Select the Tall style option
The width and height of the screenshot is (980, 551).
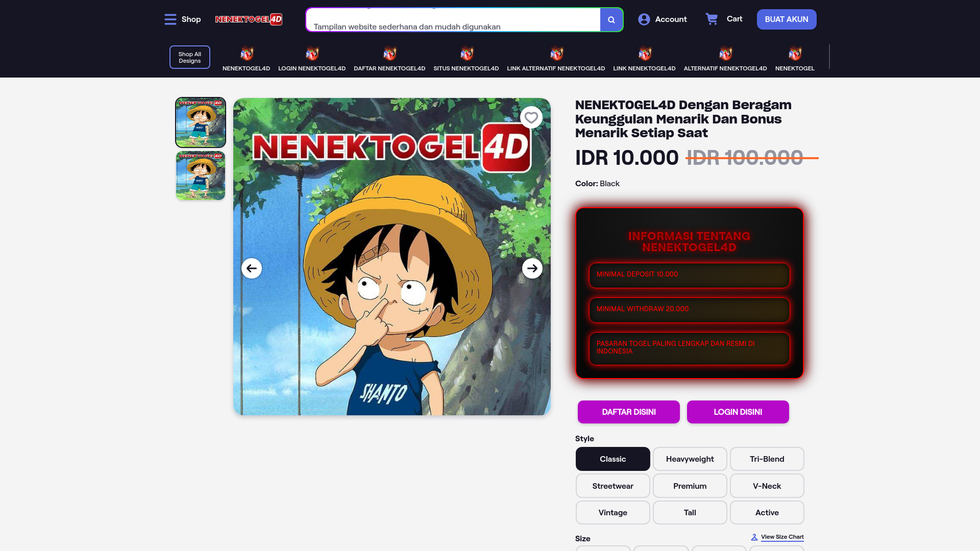690,512
